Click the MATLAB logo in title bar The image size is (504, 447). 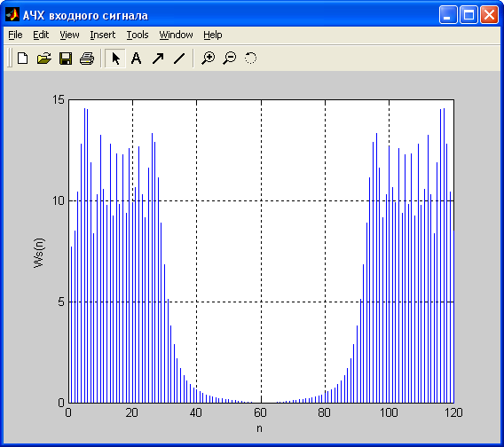pos(12,15)
